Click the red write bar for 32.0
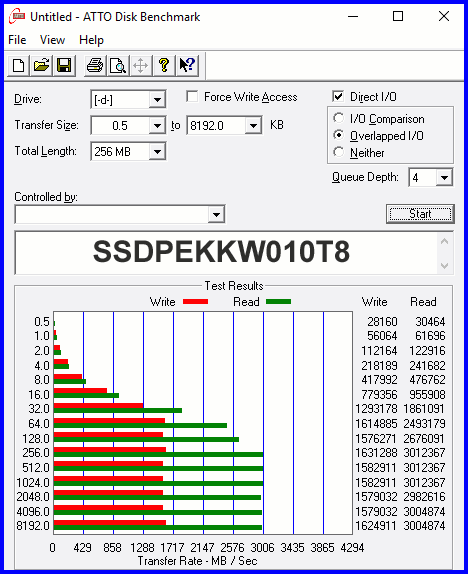 [x=99, y=406]
